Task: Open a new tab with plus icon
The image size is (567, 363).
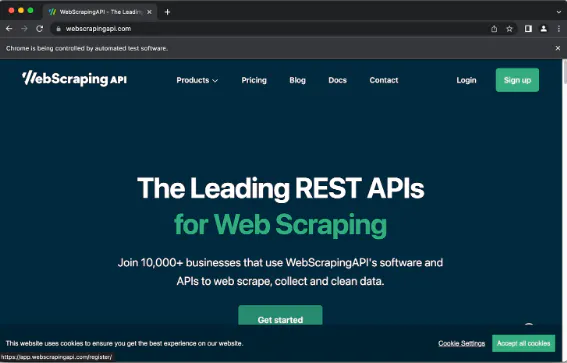Action: [167, 12]
